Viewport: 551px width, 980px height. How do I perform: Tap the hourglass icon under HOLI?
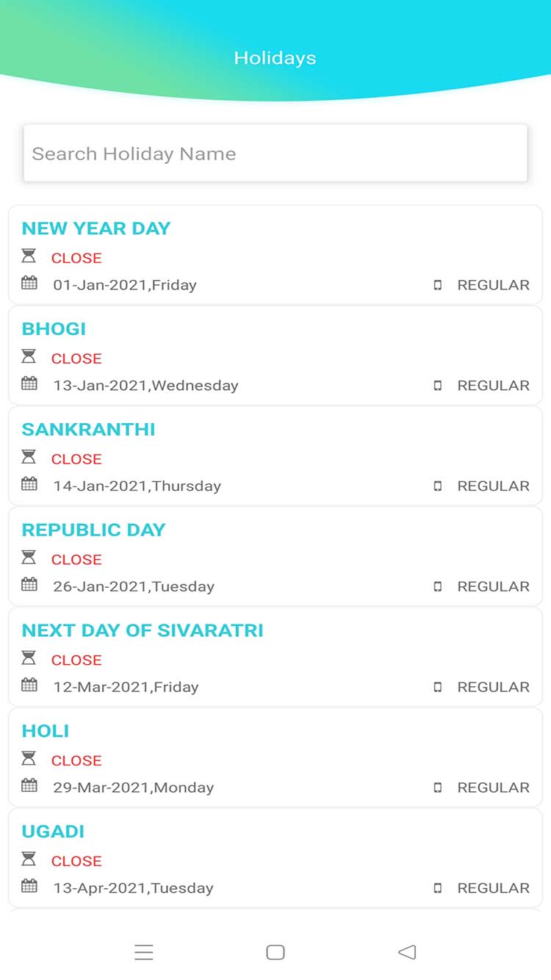click(29, 759)
